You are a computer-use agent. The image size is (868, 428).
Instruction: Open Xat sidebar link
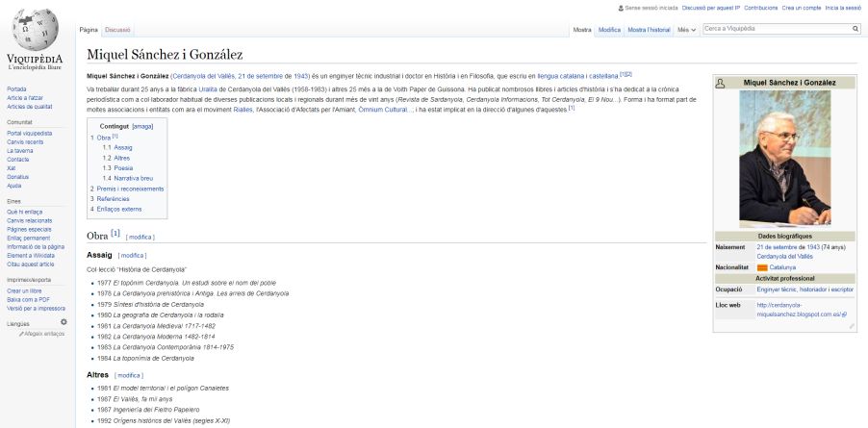12,168
